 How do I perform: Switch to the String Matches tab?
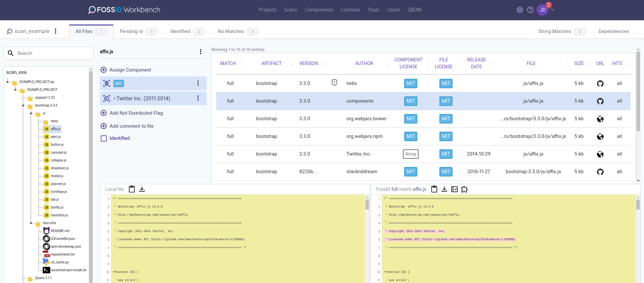[x=562, y=31]
